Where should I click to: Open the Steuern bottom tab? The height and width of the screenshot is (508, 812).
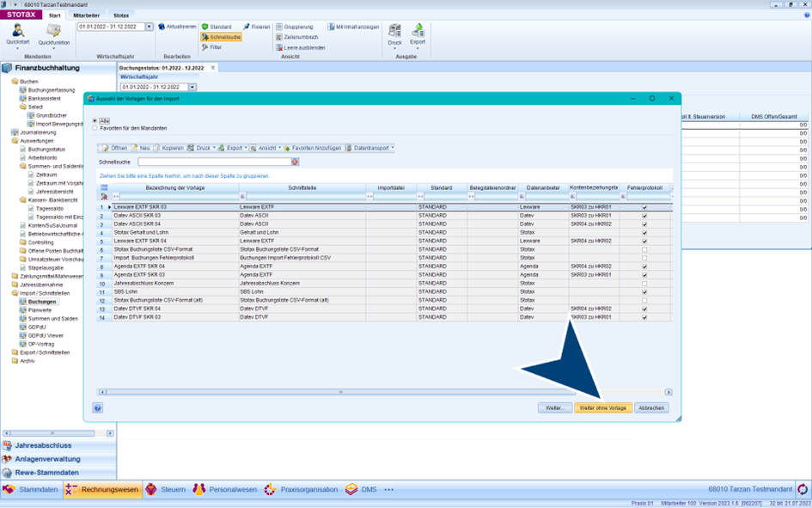[166, 489]
